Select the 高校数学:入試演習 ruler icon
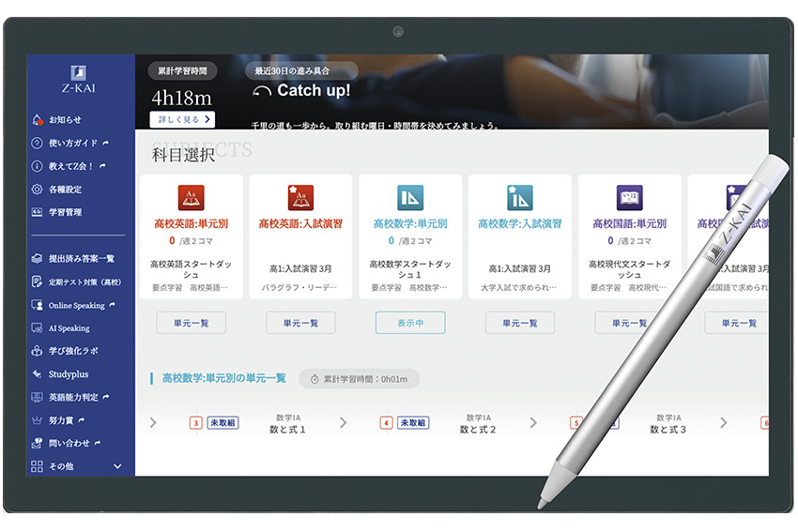This screenshot has width=798, height=532. click(519, 198)
